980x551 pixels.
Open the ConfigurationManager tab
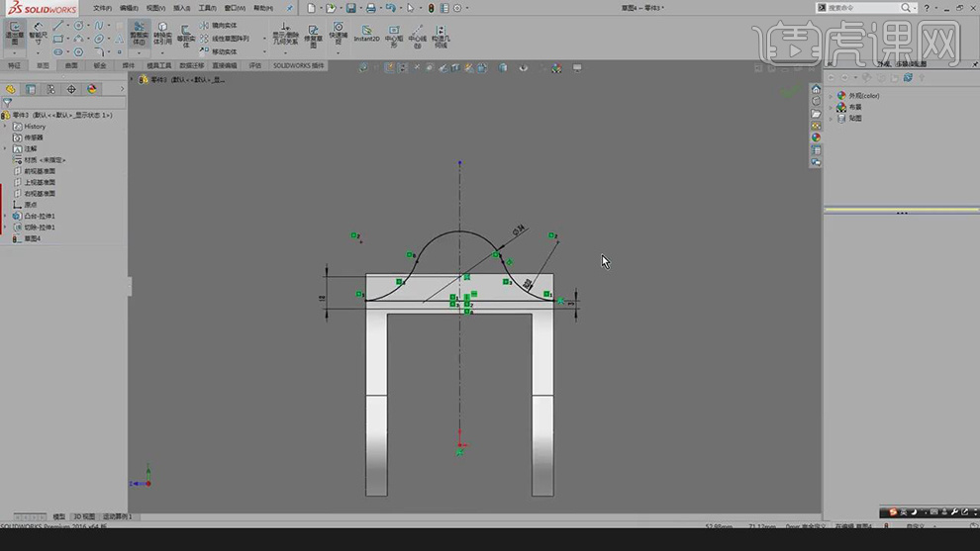[50, 89]
